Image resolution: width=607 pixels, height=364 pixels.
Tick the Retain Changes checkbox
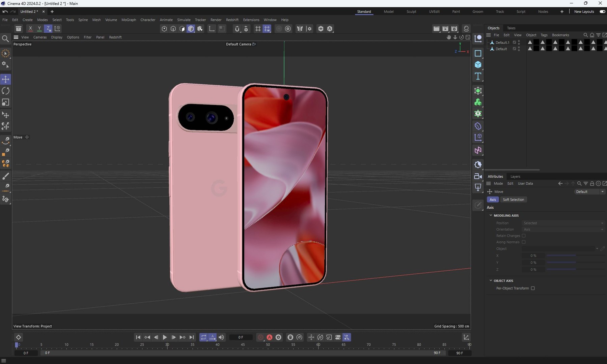click(524, 236)
